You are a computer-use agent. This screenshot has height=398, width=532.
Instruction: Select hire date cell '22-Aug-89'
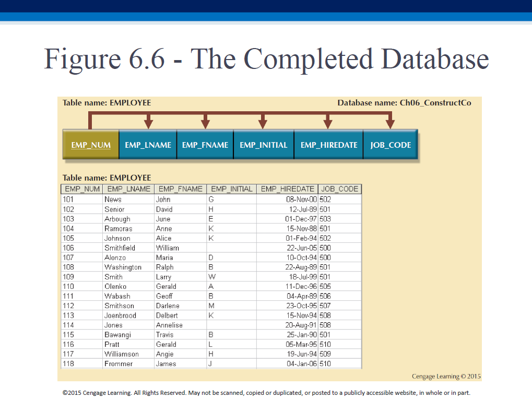[287, 267]
